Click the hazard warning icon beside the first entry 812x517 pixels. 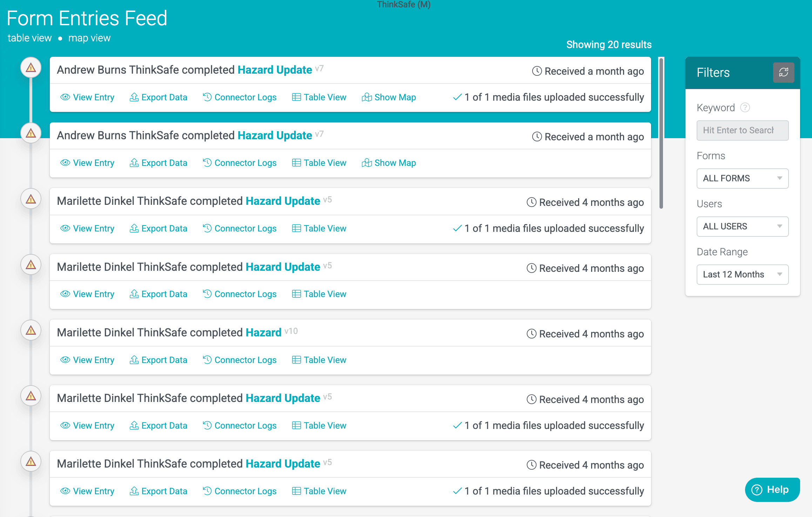(31, 67)
